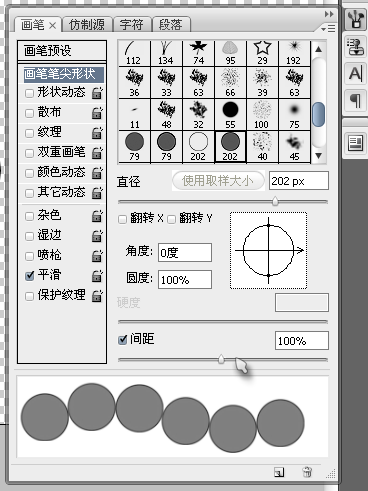This screenshot has width=368, height=491.
Task: Click brush list scroll-down arrow
Action: pyautogui.click(x=318, y=156)
